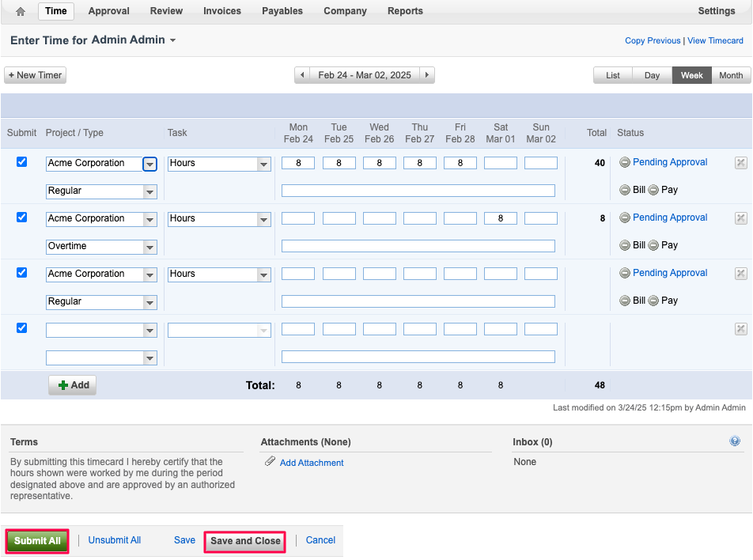Open project dropdown in empty fourth row
The image size is (753, 560).
(x=149, y=331)
